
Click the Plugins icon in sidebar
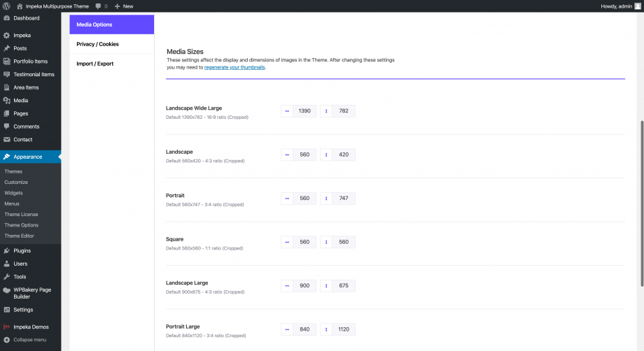[6, 250]
